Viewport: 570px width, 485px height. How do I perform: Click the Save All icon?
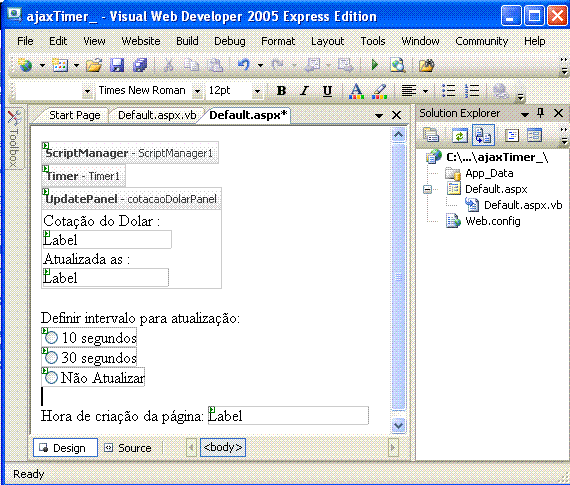140,66
